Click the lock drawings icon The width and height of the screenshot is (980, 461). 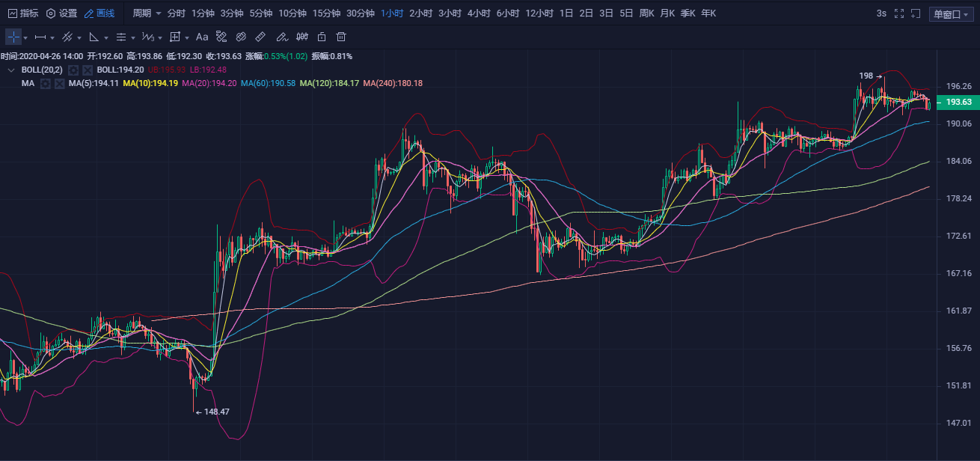coord(322,37)
